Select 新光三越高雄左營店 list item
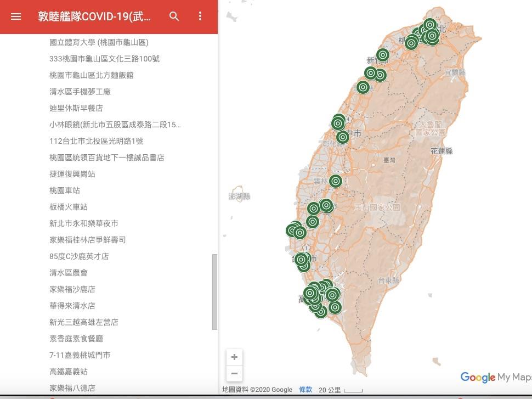Screen dimensions: 532x399 (x=84, y=322)
